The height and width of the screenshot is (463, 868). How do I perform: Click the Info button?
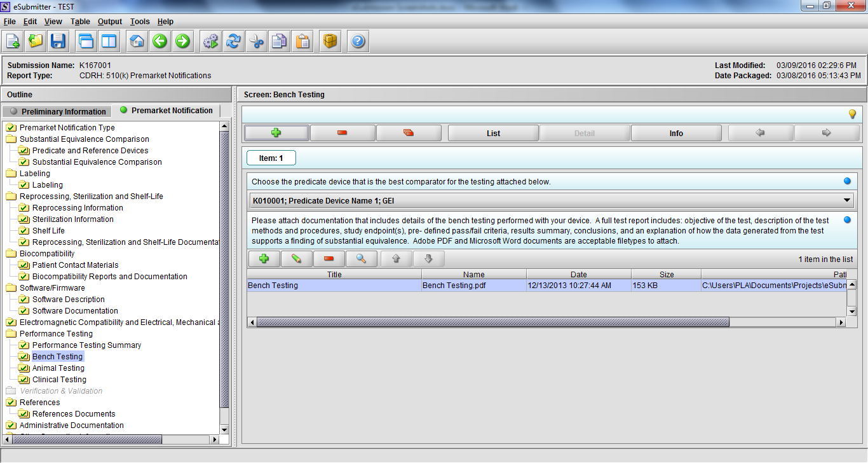click(676, 133)
